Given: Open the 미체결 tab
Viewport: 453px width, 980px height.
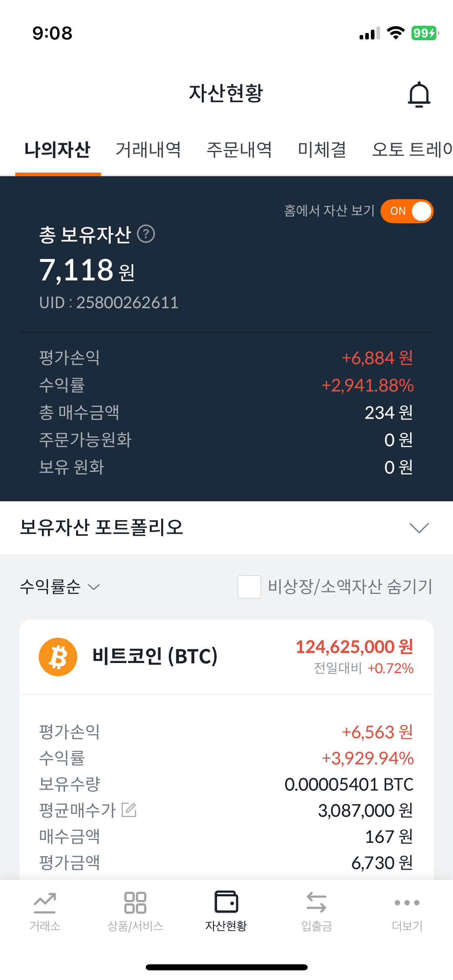Looking at the screenshot, I should 322,150.
